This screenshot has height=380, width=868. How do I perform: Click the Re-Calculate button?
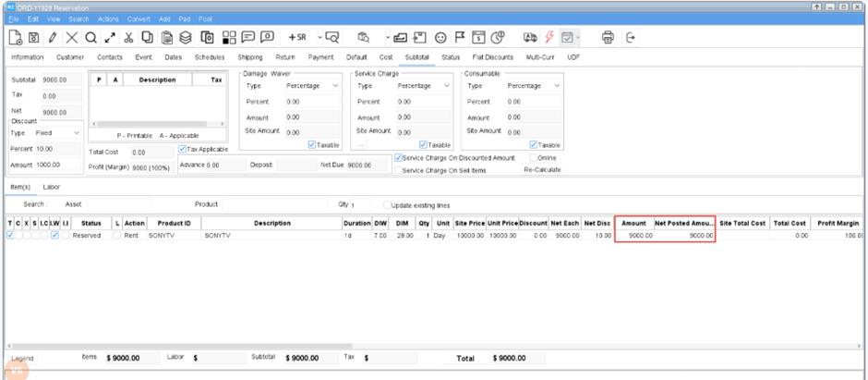point(542,170)
